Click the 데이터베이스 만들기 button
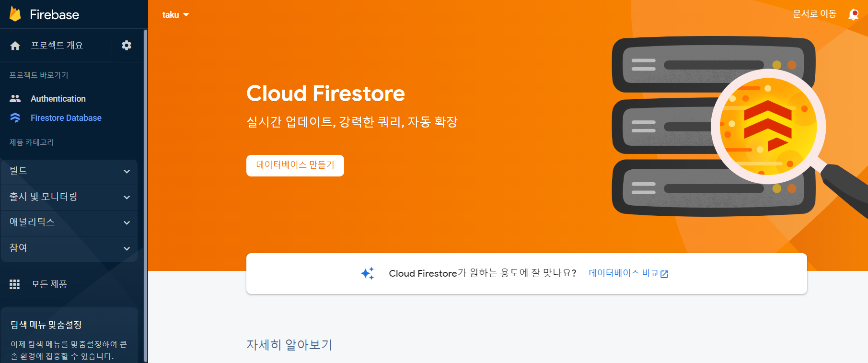 (295, 165)
